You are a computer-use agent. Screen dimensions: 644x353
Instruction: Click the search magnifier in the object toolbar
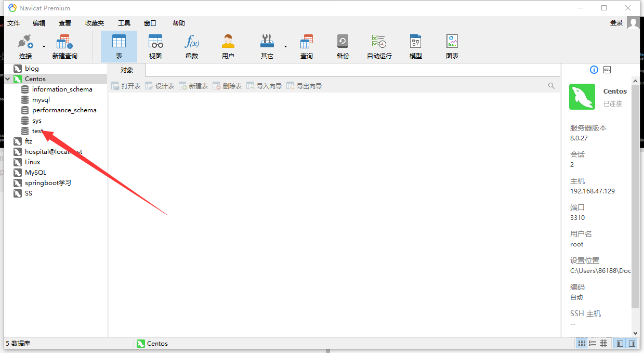point(551,86)
